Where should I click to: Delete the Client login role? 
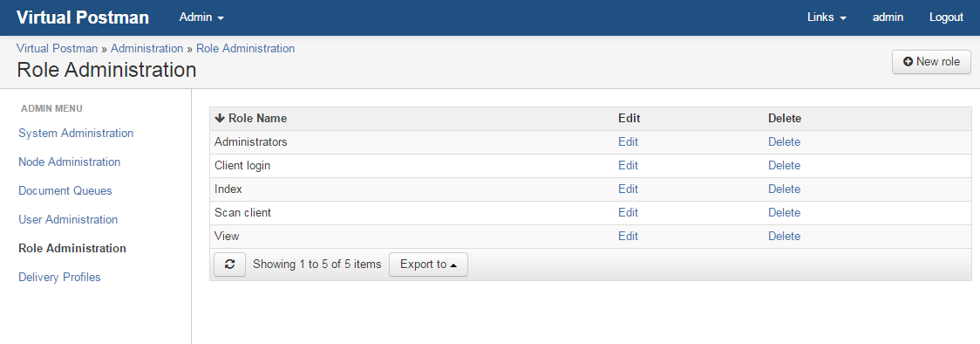(785, 166)
